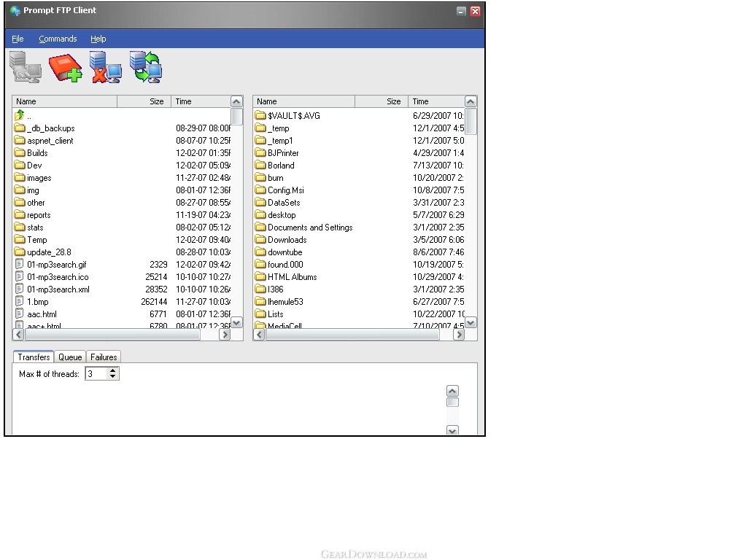Switch to the Failures tab
The height and width of the screenshot is (560, 747).
point(104,357)
